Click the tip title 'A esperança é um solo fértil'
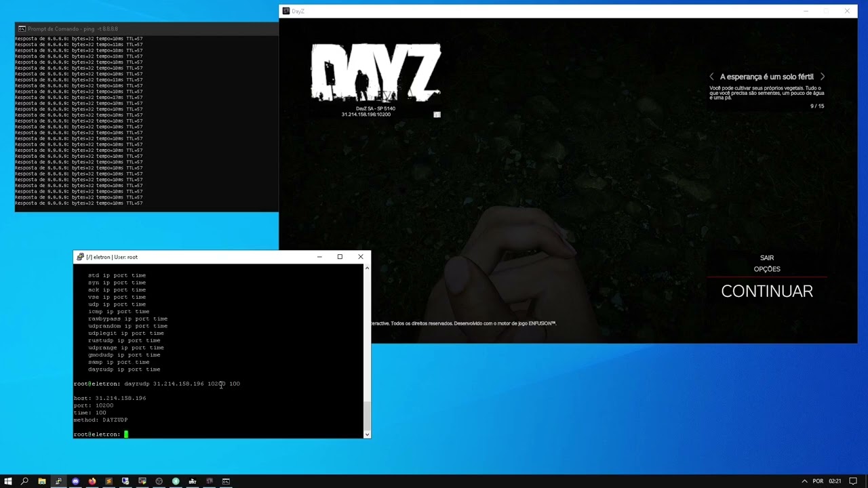The height and width of the screenshot is (488, 868). (x=767, y=77)
